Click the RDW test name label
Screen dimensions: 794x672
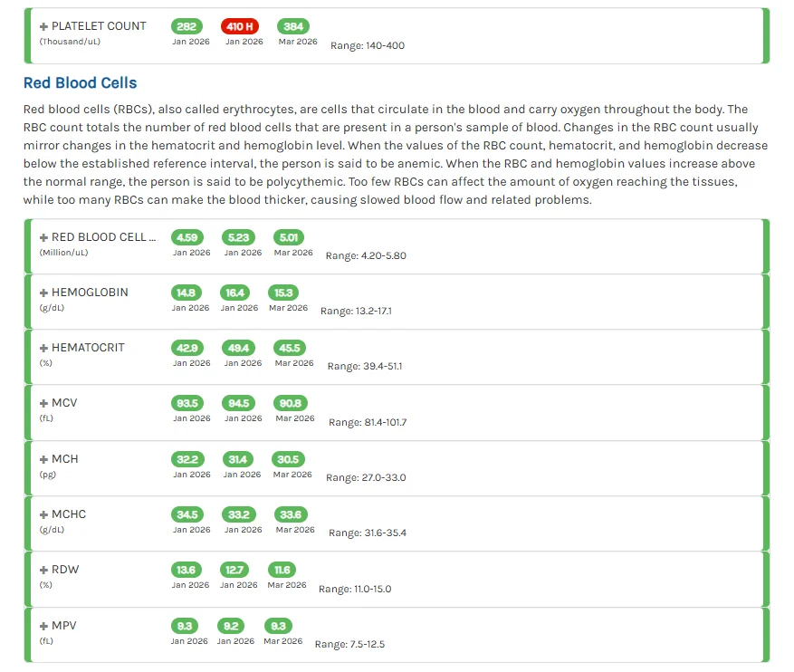[x=65, y=569]
